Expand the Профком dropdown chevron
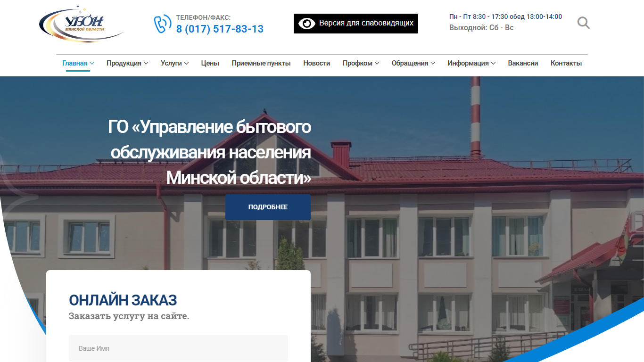This screenshot has height=362, width=644. click(x=377, y=63)
